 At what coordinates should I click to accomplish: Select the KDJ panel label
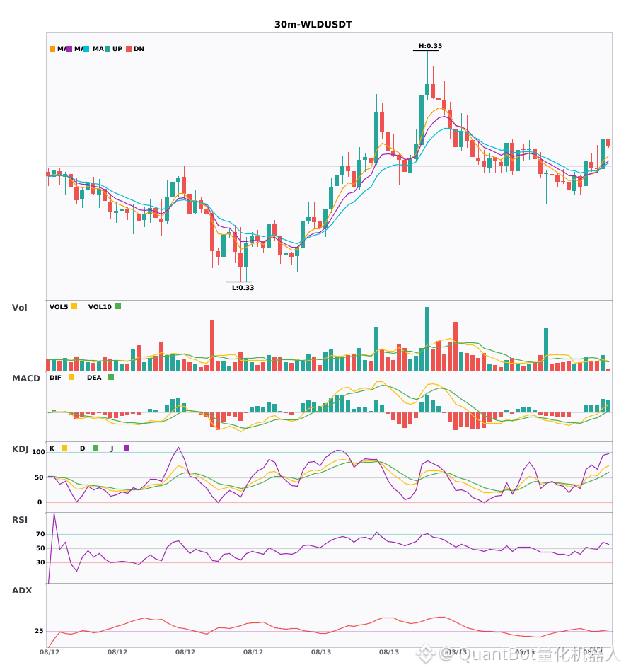coord(20,449)
